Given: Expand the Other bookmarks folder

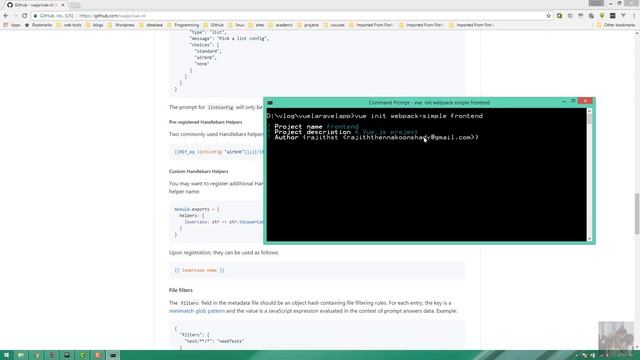Looking at the screenshot, I should [616, 25].
